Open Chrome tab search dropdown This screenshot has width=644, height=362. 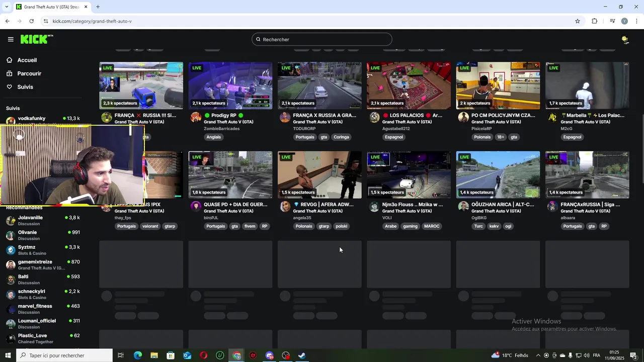(7, 7)
